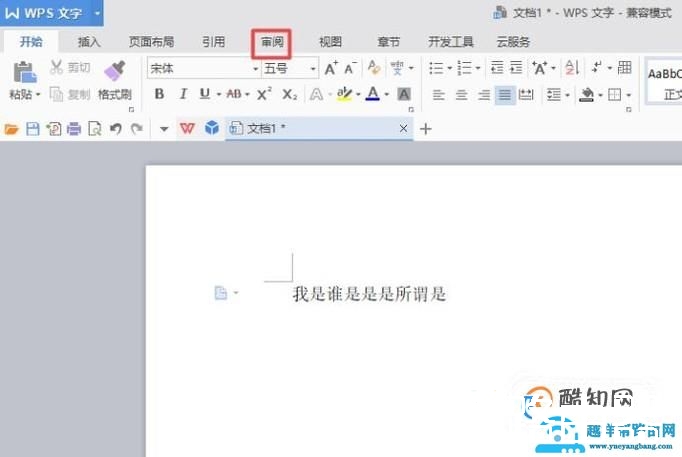Click the numbered list icon
Screen dimensions: 682x457
(465, 68)
